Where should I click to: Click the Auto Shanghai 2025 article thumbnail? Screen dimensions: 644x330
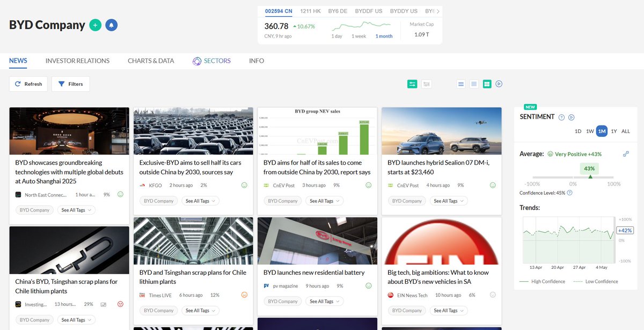pos(69,130)
